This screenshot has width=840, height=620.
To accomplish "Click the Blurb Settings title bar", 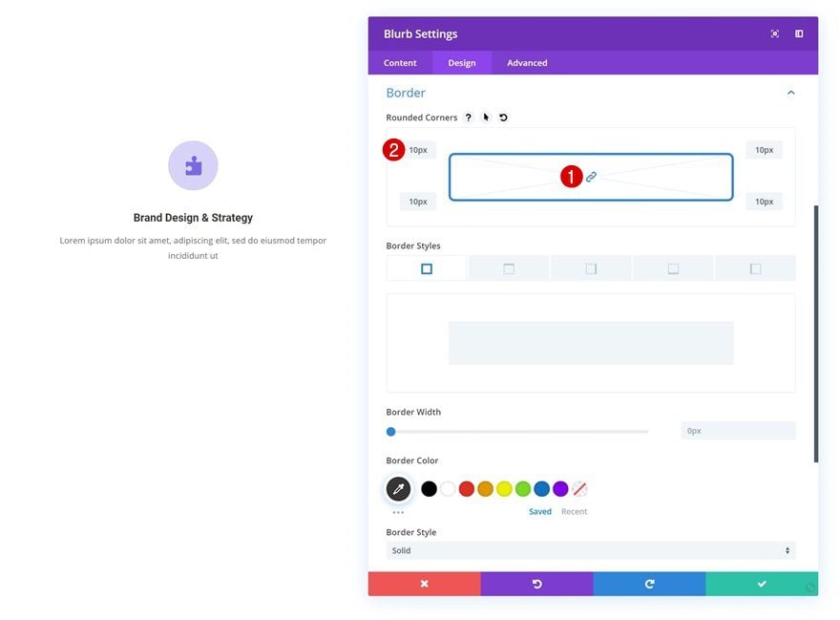I will tap(593, 33).
